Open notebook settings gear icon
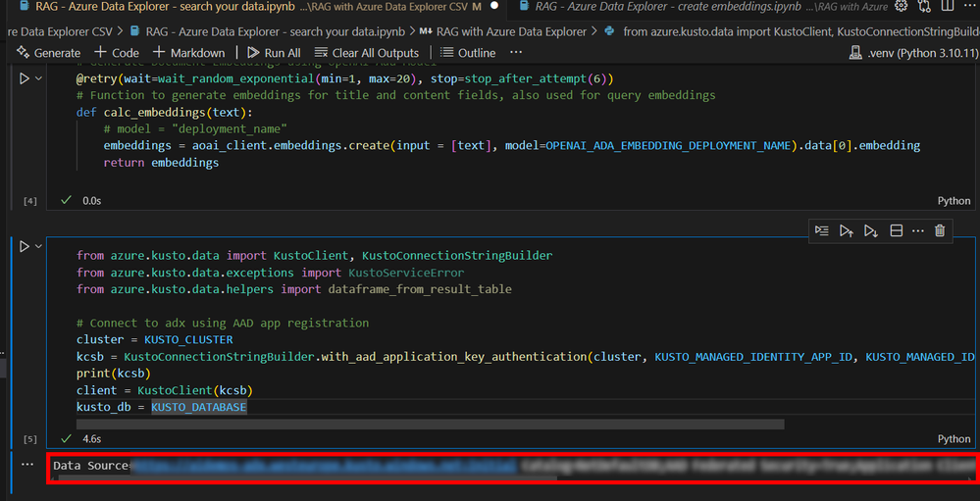 click(x=901, y=6)
